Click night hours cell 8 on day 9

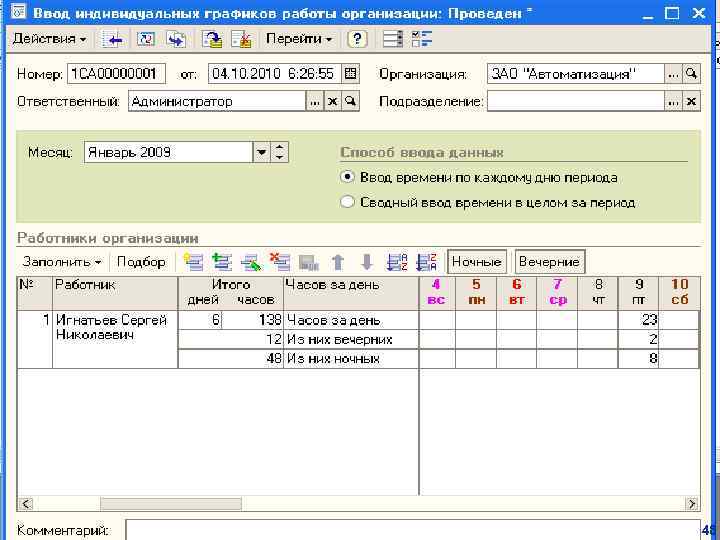[x=638, y=359]
